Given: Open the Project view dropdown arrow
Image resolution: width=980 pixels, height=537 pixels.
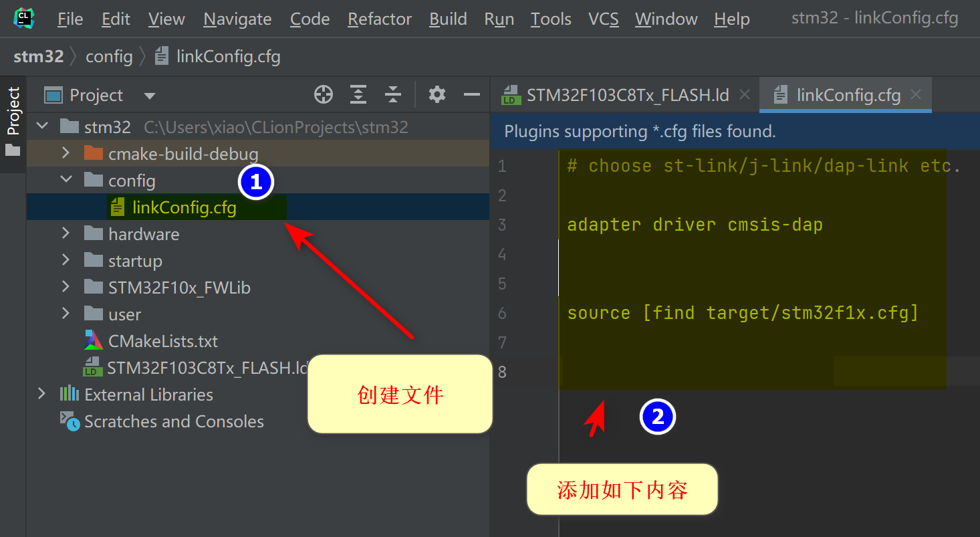Looking at the screenshot, I should (x=149, y=96).
